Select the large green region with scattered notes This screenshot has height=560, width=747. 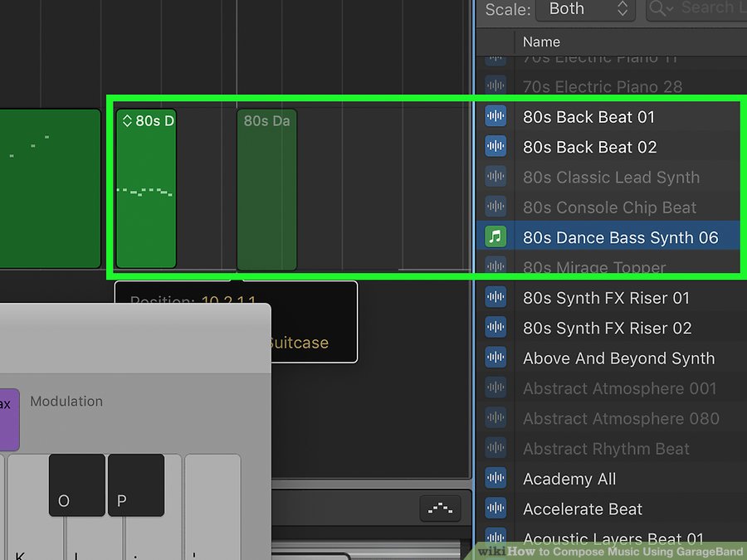coord(50,188)
